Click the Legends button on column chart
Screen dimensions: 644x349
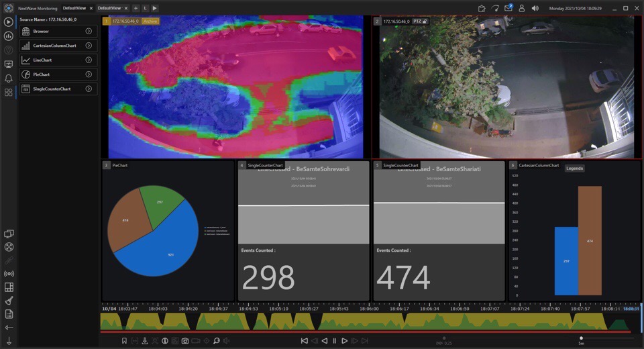click(574, 168)
